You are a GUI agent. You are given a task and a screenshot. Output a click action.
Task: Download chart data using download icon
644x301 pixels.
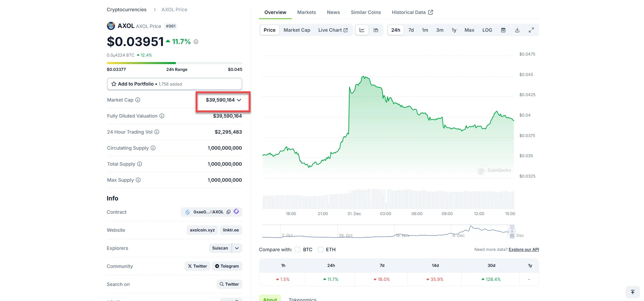(x=517, y=30)
